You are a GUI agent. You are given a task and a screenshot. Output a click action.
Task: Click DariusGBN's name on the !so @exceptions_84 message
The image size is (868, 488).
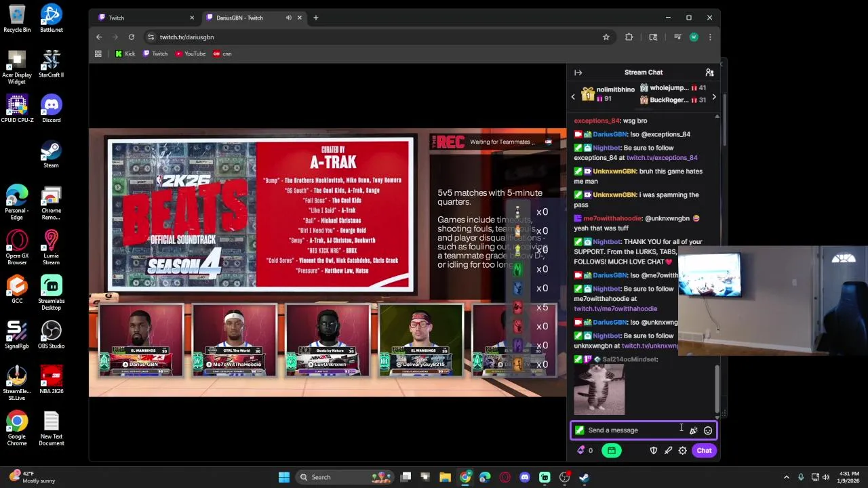click(x=610, y=134)
